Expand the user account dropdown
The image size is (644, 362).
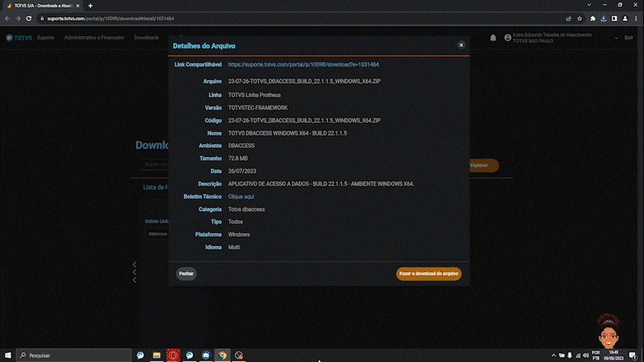pyautogui.click(x=616, y=38)
